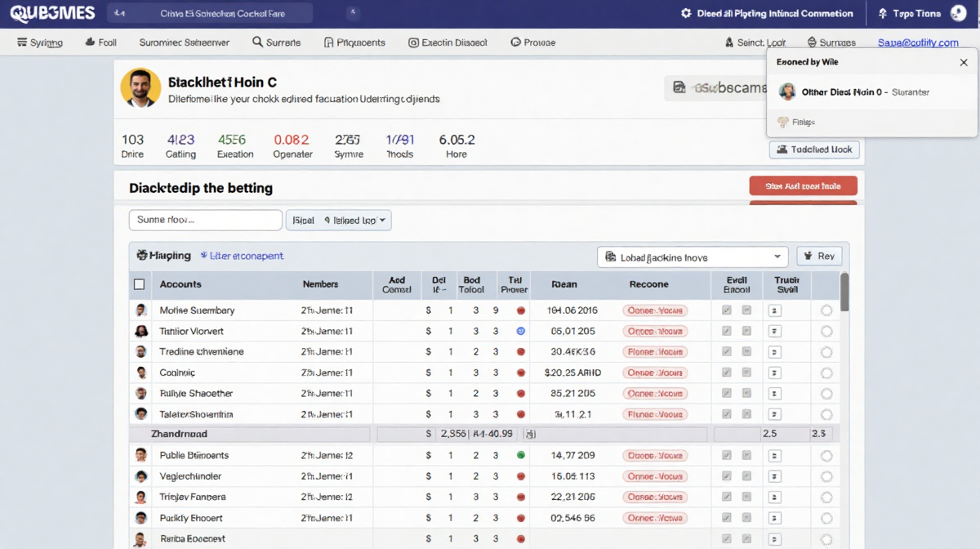Image resolution: width=980 pixels, height=549 pixels.
Task: Click the avatar beside "Other Dieat Hoin 0"
Action: click(x=787, y=91)
